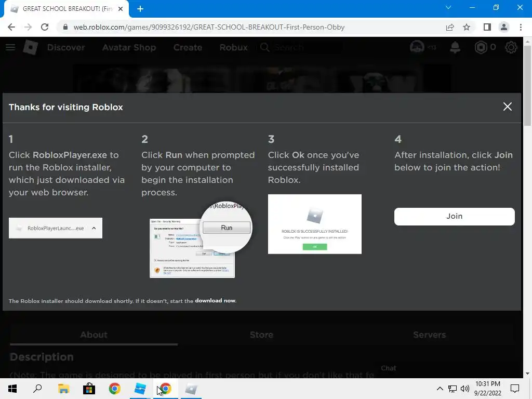Screen dimensions: 532x399
Task: Open the Robux menu item
Action: click(x=233, y=47)
